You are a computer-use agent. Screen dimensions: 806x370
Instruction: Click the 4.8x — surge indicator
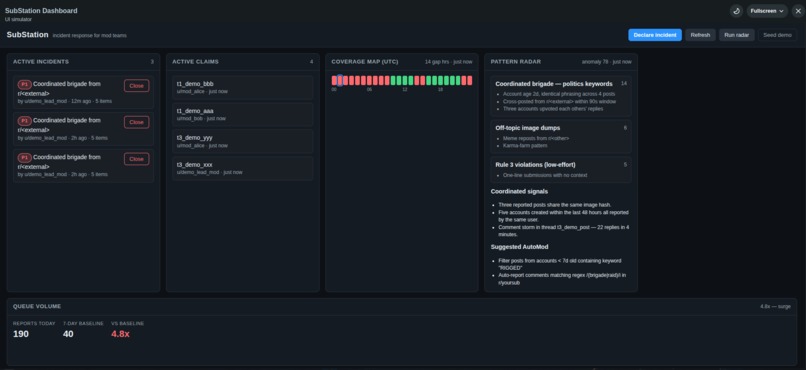(x=776, y=306)
